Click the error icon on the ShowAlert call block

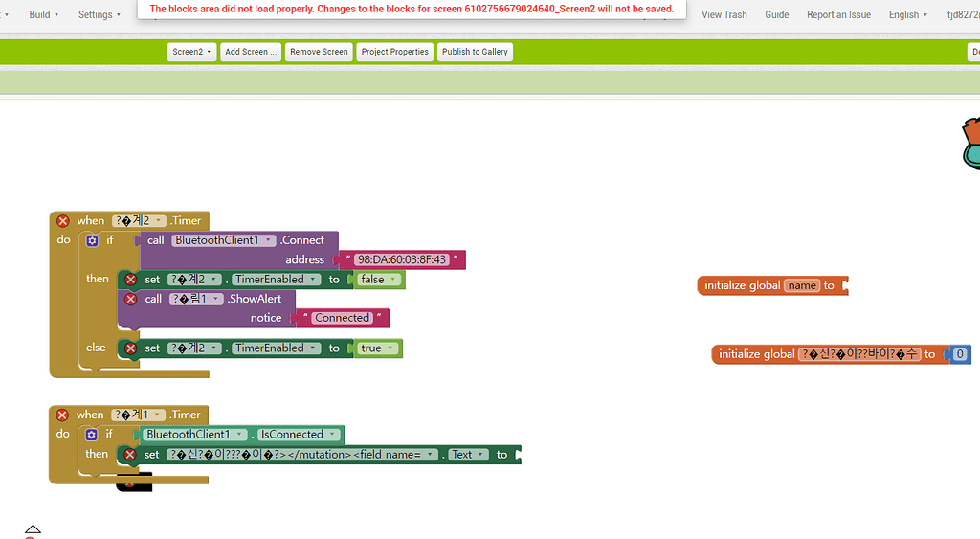point(131,299)
